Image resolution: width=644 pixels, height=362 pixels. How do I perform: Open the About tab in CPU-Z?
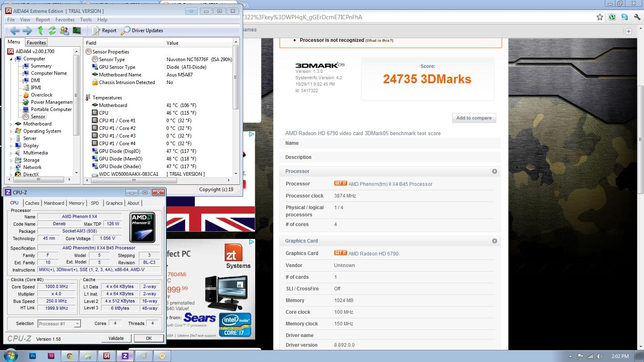coord(133,203)
